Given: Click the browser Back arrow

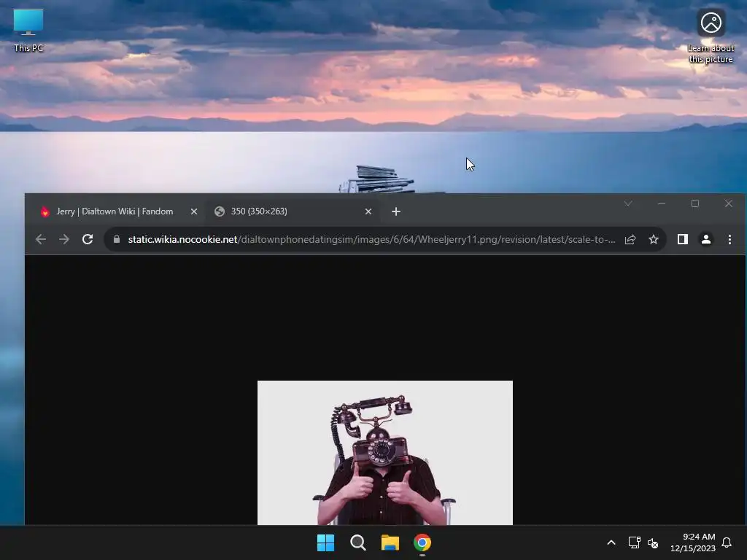Looking at the screenshot, I should tap(41, 239).
